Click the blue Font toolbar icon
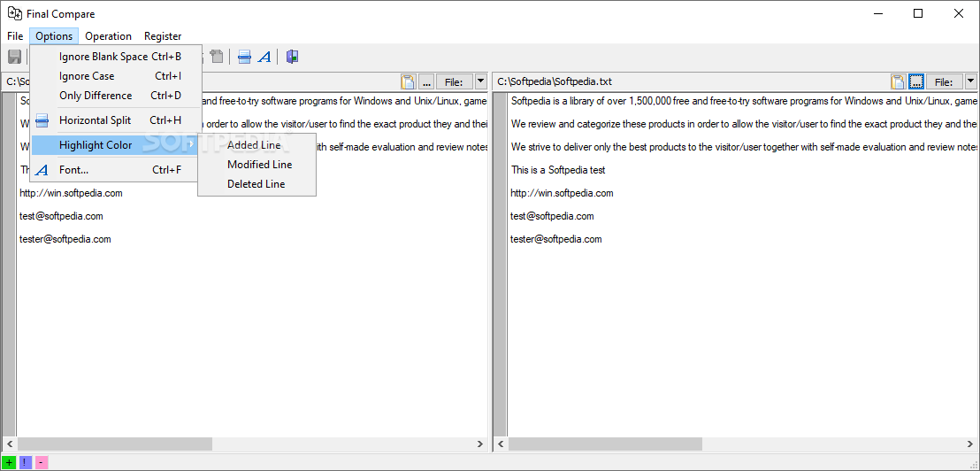The height and width of the screenshot is (471, 980). pyautogui.click(x=265, y=57)
